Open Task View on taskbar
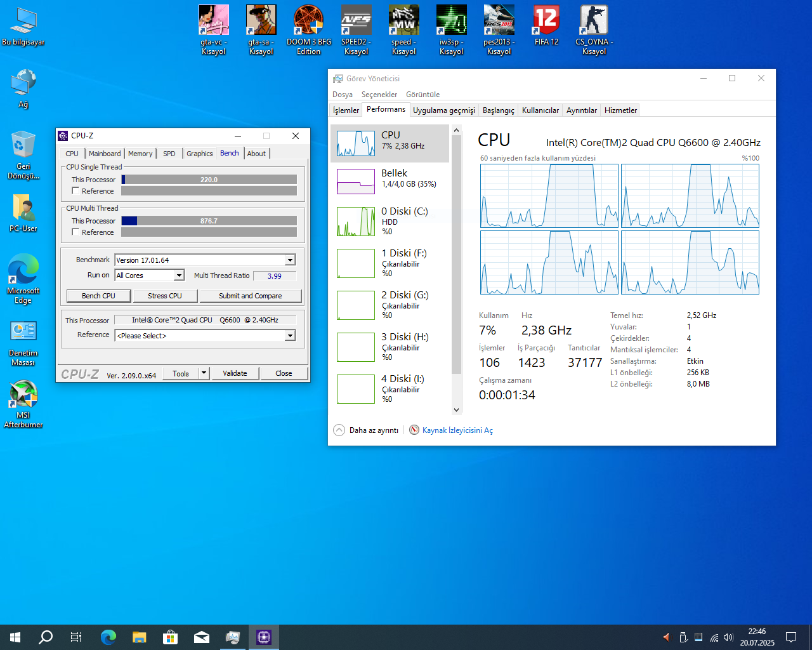 click(x=76, y=637)
